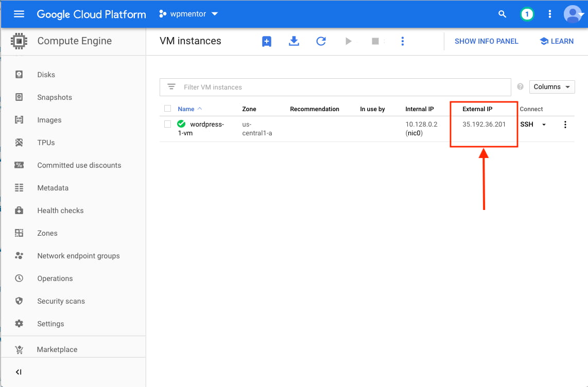Click the Snapshots sidebar icon

coord(19,97)
